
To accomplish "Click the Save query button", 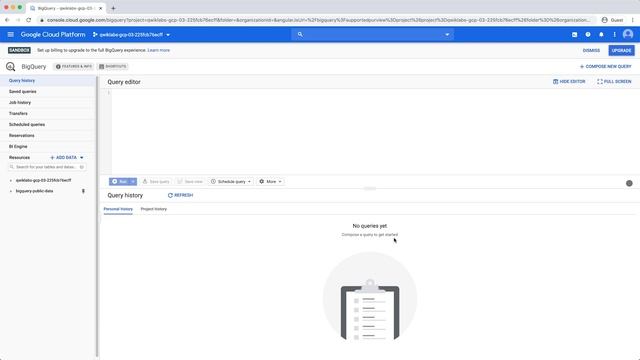I will point(156,182).
